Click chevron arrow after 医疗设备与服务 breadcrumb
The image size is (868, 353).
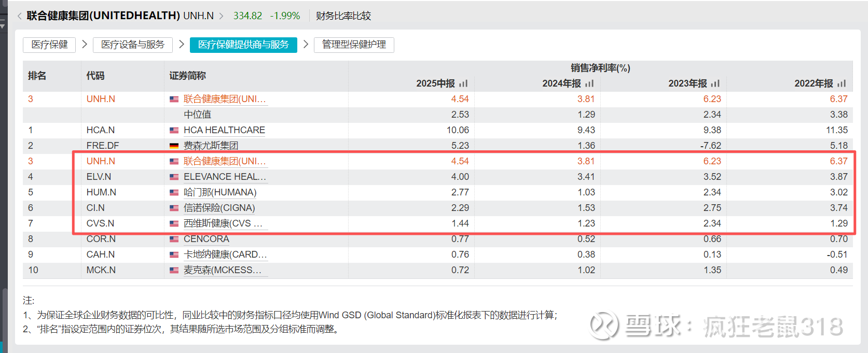click(x=182, y=45)
